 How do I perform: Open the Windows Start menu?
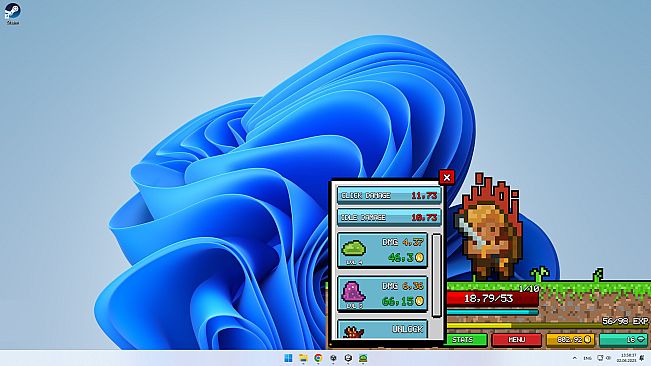288,358
